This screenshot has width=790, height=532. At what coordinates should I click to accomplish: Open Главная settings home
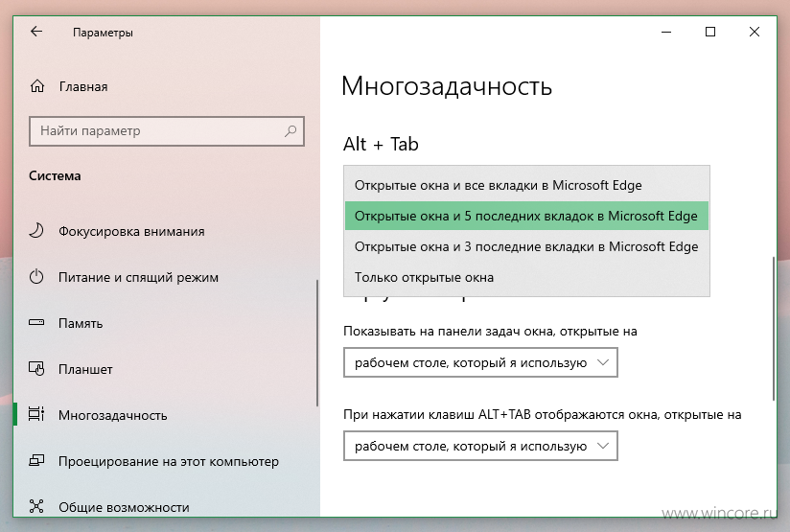(167, 86)
